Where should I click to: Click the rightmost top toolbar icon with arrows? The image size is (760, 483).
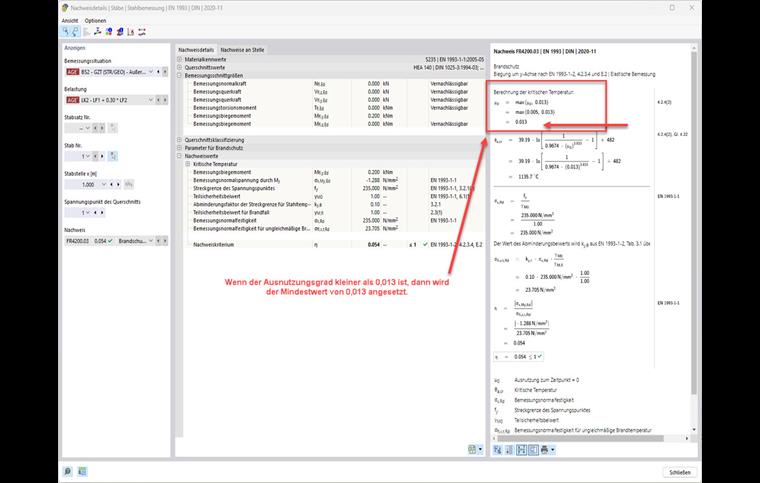click(142, 32)
